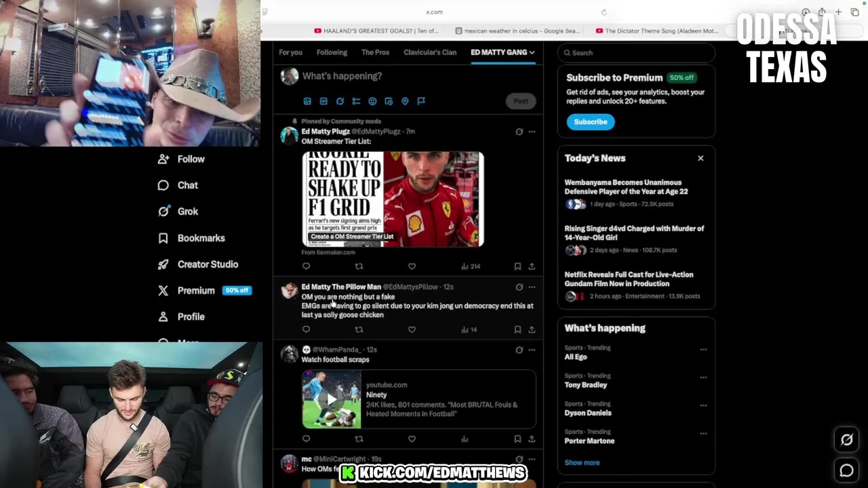This screenshot has height=488, width=868.
Task: Open Grok from the left sidebar
Action: [178, 211]
